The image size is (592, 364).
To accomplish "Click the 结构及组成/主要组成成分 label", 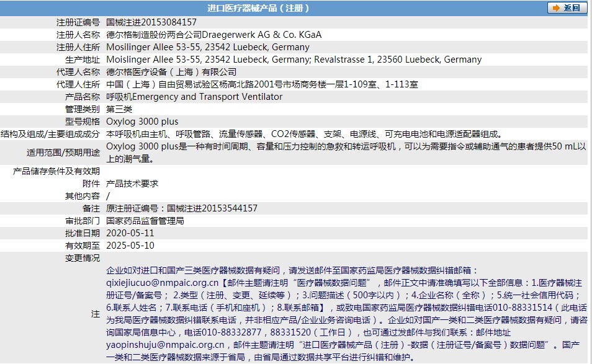I will click(x=50, y=134).
